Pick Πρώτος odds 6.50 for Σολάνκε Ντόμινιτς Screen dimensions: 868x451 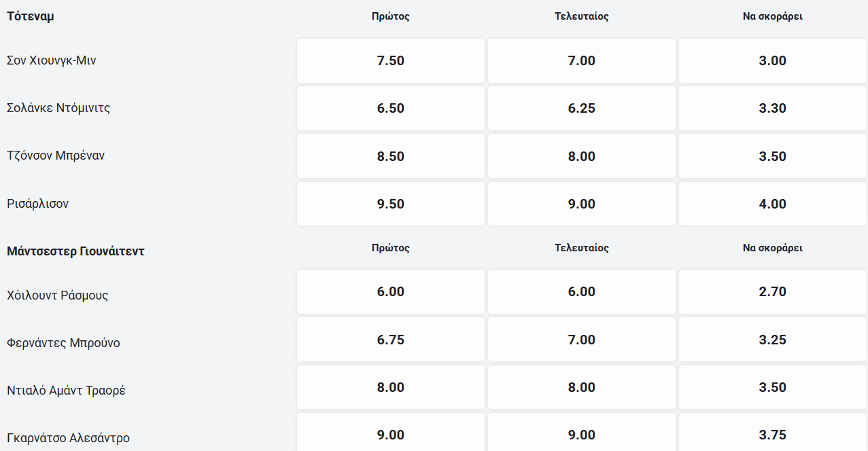(391, 108)
